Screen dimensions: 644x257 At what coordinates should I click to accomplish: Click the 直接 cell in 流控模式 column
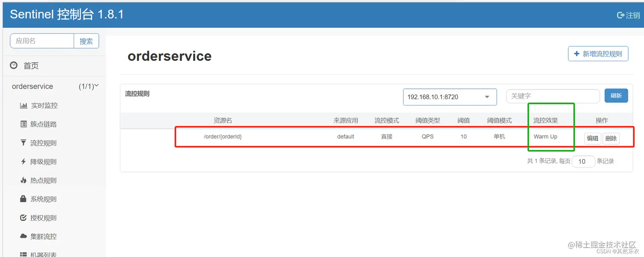coord(387,137)
